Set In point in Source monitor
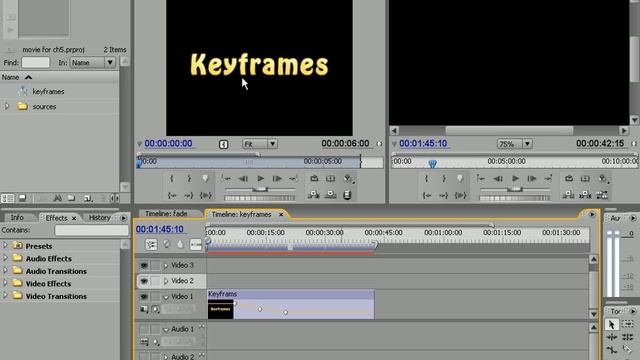640x360 pixels. pos(172,178)
